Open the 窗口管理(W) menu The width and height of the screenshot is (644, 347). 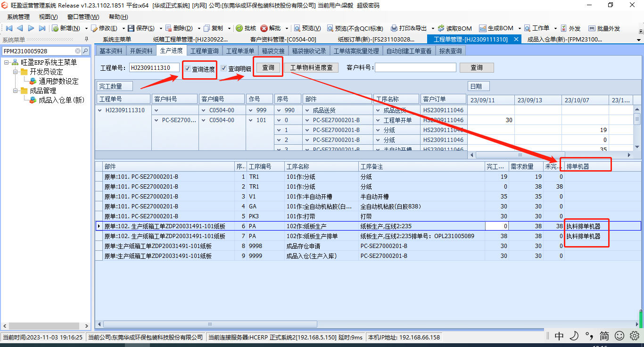(x=83, y=17)
